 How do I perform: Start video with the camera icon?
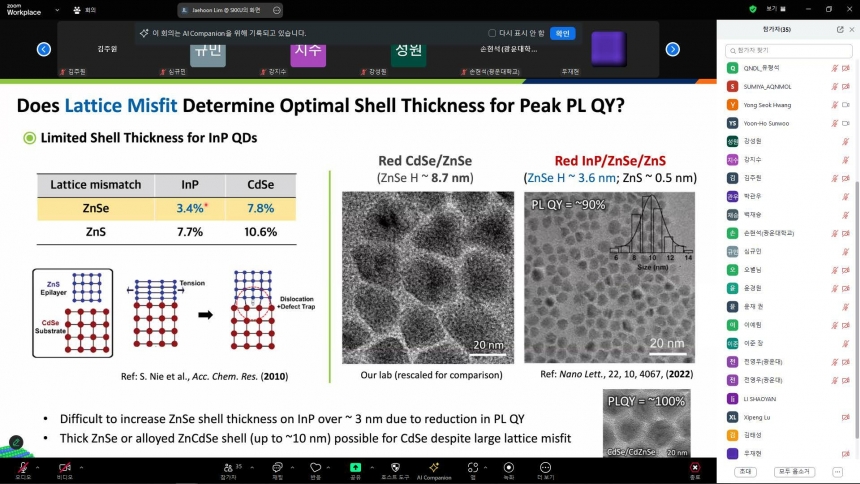(x=64, y=468)
